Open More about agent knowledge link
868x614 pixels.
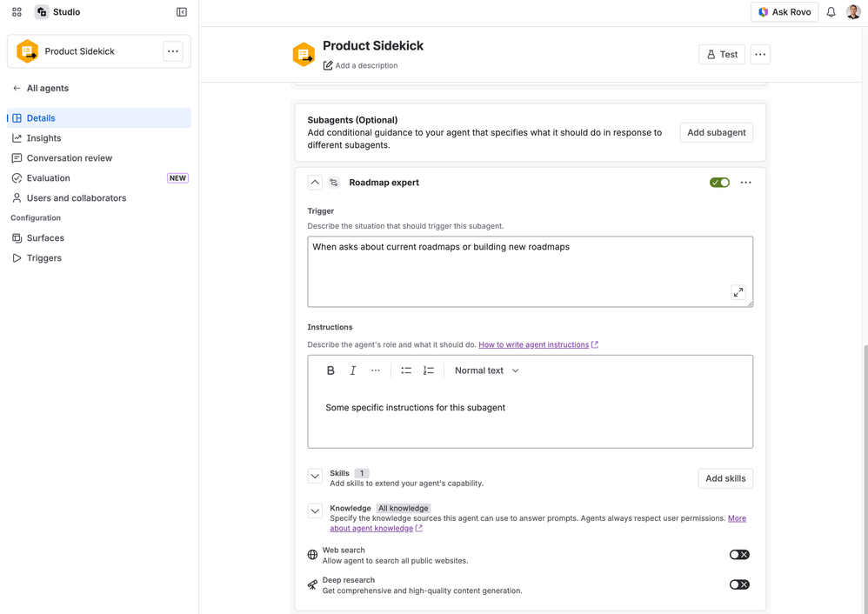(x=538, y=524)
